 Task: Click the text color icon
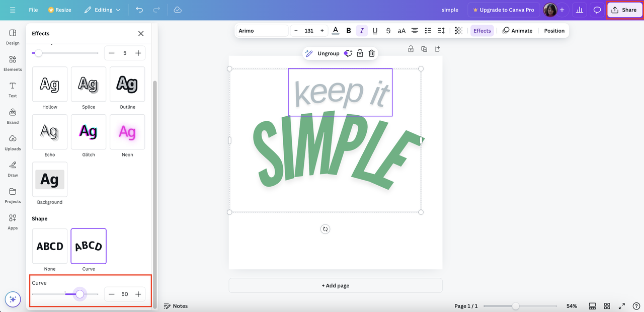(336, 31)
